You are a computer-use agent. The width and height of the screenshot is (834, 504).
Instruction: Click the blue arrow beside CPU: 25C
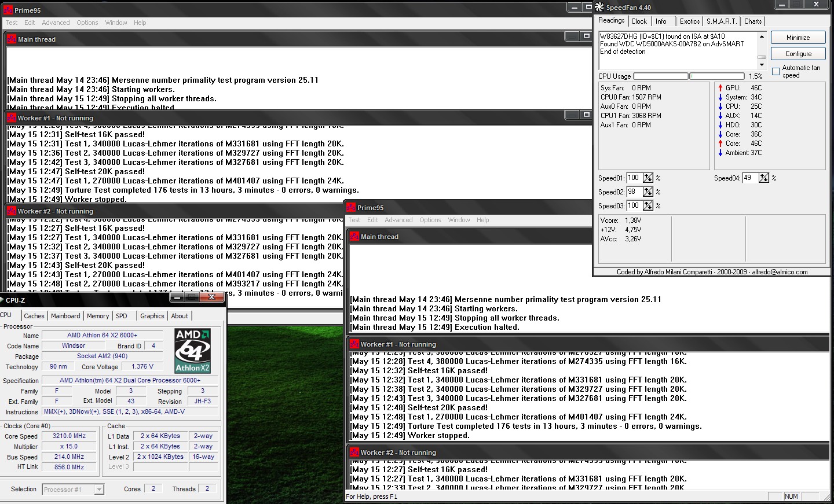[x=720, y=106]
